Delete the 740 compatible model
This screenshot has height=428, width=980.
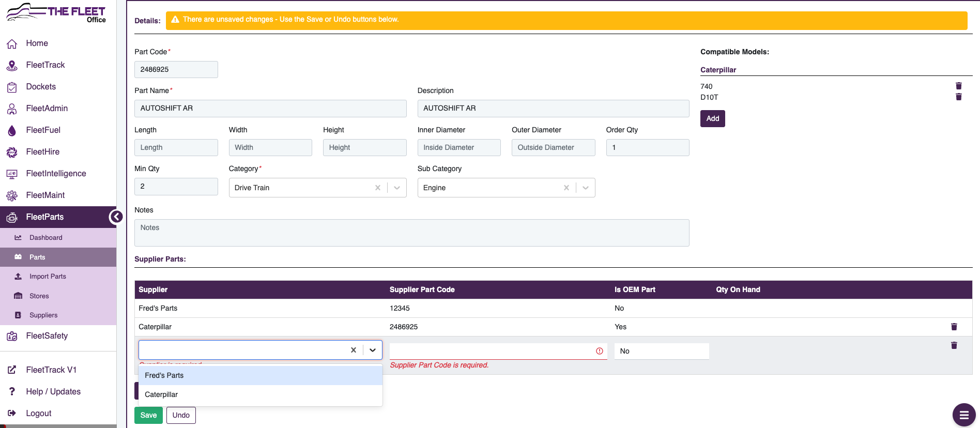958,86
